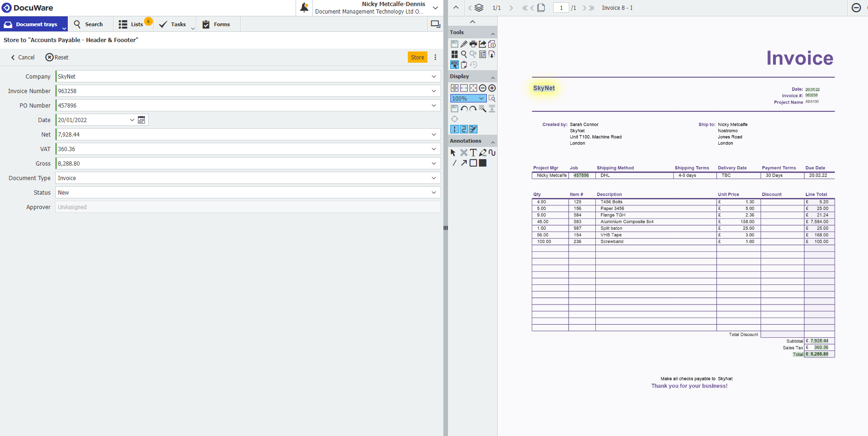Select the Rectangle annotation tool
Screen dimensions: 868x436
(473, 162)
